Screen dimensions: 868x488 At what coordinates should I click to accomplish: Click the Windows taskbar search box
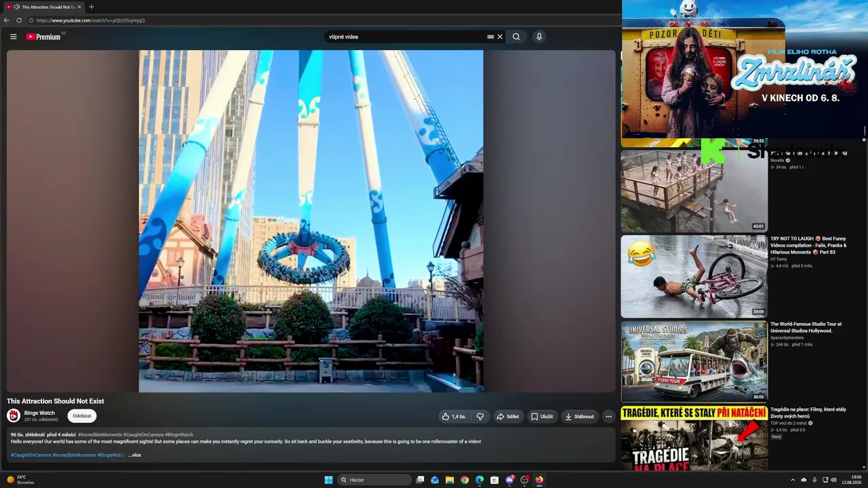coord(375,480)
